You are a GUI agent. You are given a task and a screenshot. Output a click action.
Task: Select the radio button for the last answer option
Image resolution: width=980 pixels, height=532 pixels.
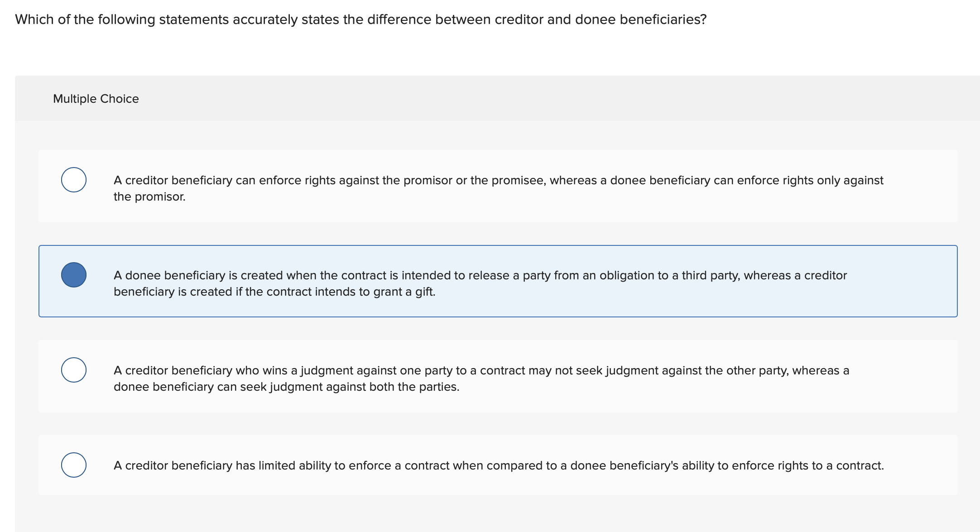click(74, 465)
